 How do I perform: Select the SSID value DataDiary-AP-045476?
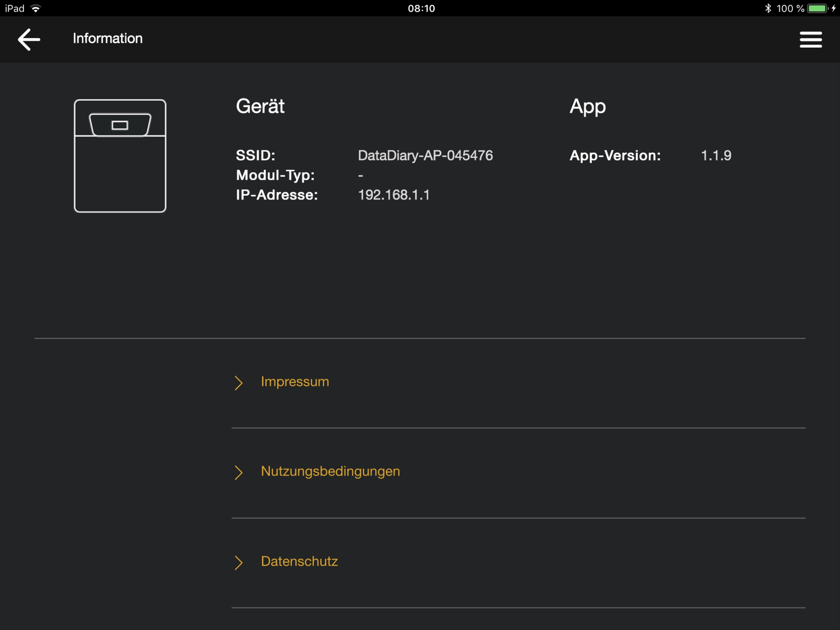click(425, 155)
